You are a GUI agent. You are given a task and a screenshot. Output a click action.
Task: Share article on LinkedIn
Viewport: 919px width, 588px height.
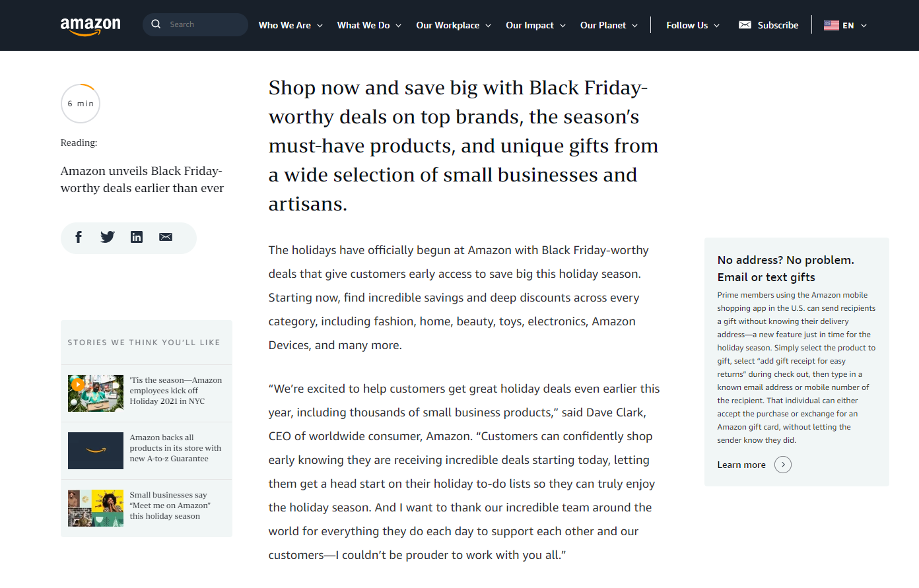coord(137,238)
